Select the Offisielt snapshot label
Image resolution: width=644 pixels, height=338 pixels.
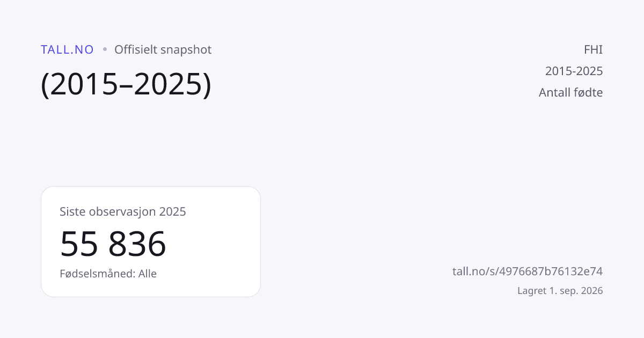[163, 50]
